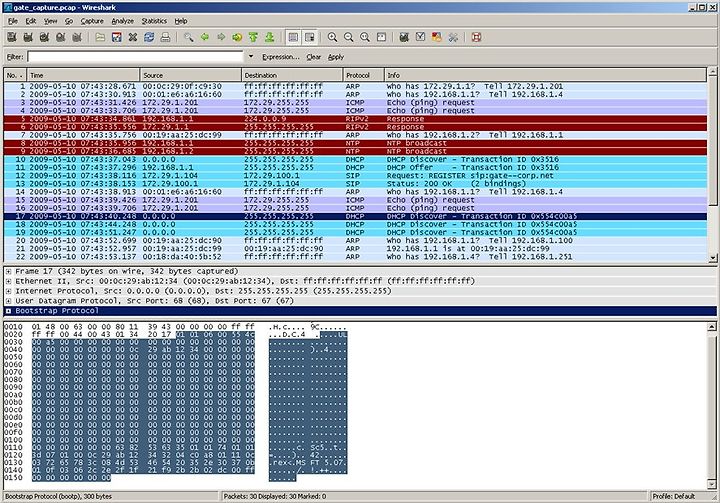The image size is (720, 503).
Task: Open coloring rules editor
Action: click(x=437, y=37)
